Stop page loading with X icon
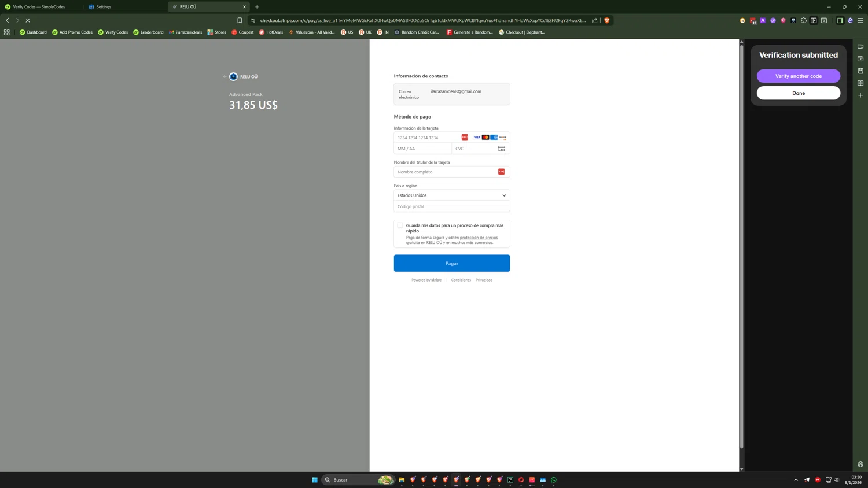 28,20
